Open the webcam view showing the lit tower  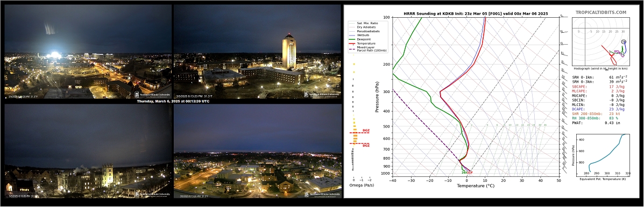coord(258,51)
